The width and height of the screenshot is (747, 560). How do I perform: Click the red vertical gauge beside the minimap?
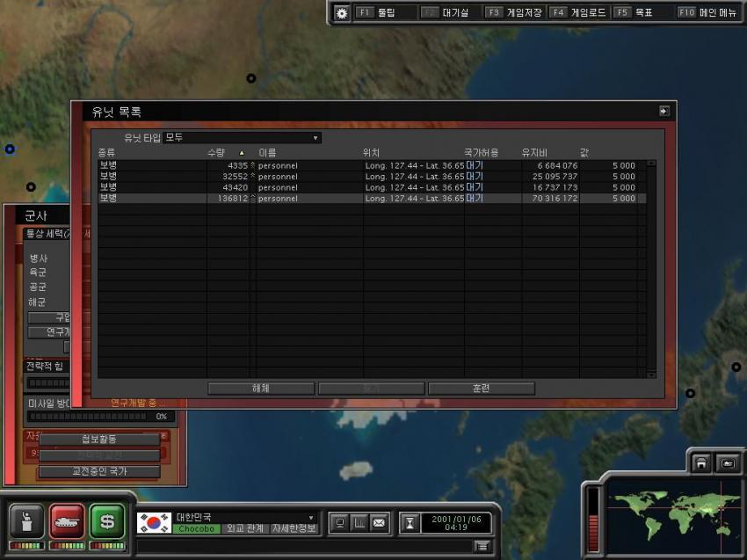pyautogui.click(x=593, y=520)
